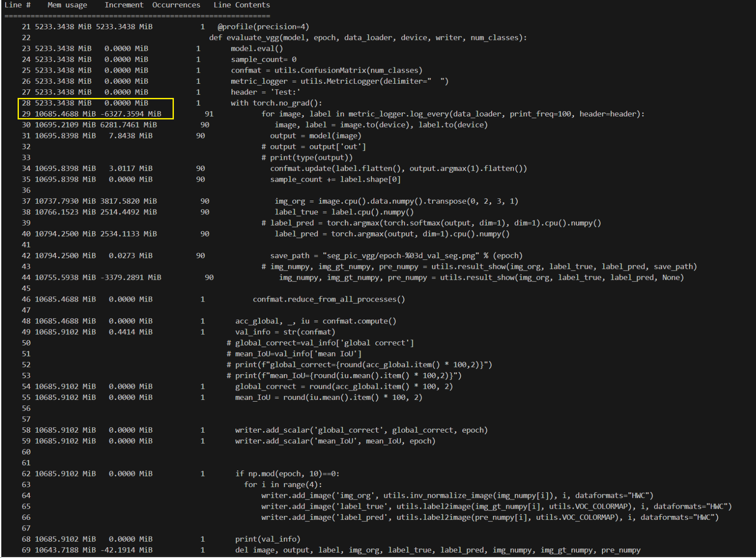Click the 'confmat.update(label.flatten()' line
The height and width of the screenshot is (558, 756).
pyautogui.click(x=398, y=168)
